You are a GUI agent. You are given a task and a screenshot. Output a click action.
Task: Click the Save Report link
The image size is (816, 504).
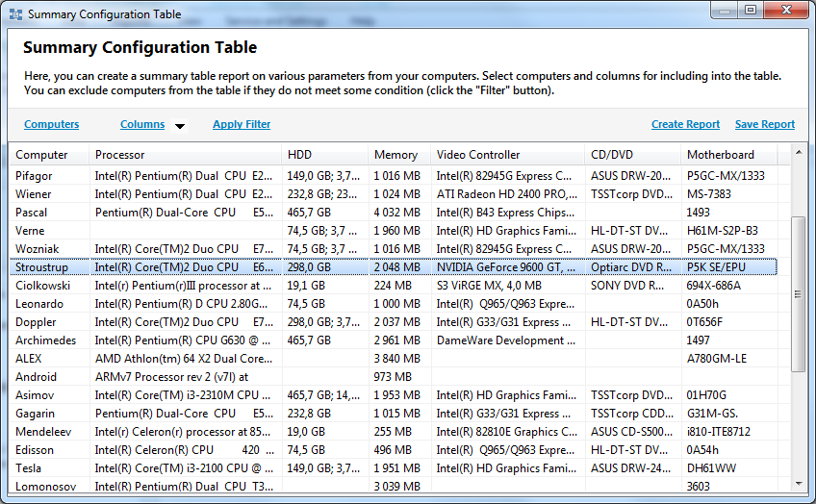click(x=765, y=124)
